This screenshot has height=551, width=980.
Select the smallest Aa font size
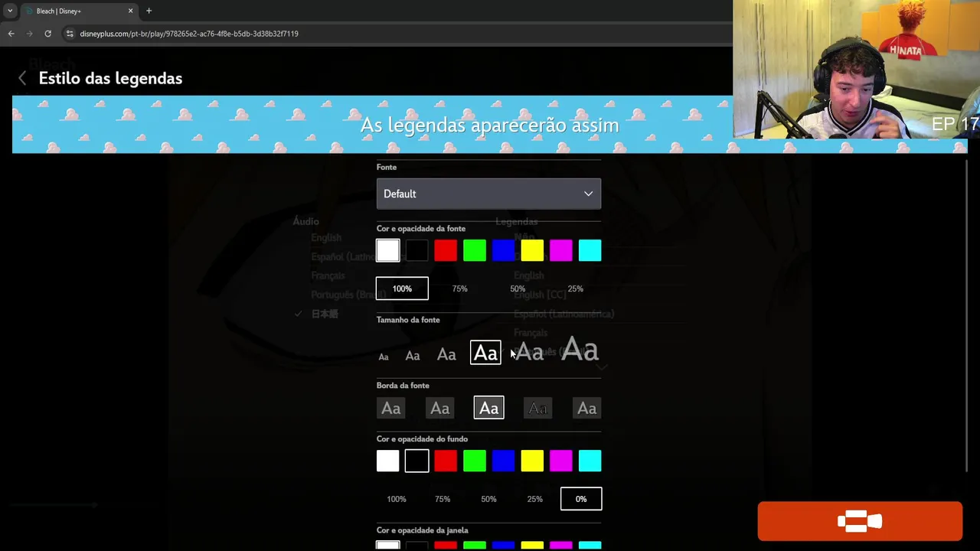pyautogui.click(x=384, y=357)
